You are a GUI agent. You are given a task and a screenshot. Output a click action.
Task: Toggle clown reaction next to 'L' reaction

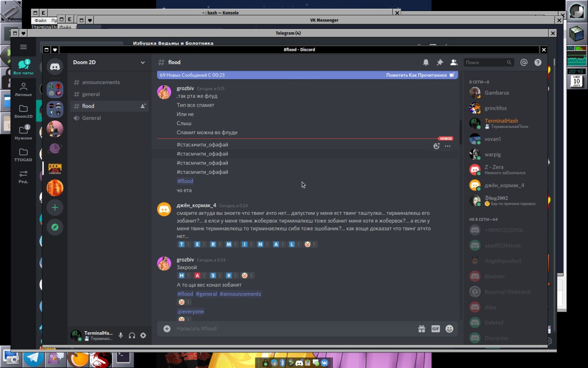[310, 244]
